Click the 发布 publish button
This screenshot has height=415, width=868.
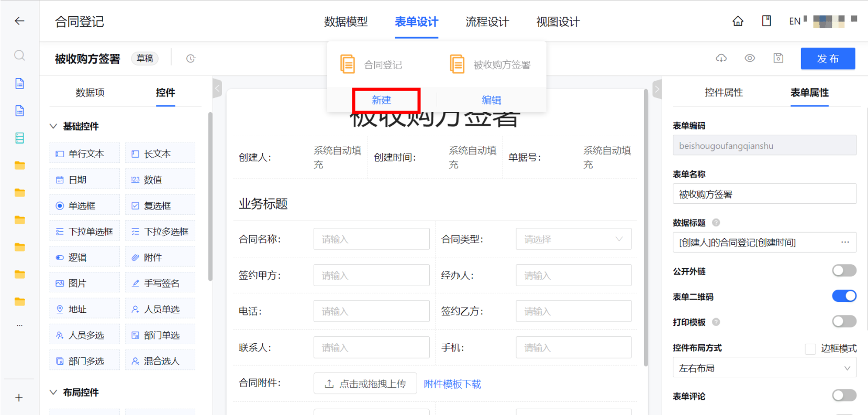(x=828, y=59)
